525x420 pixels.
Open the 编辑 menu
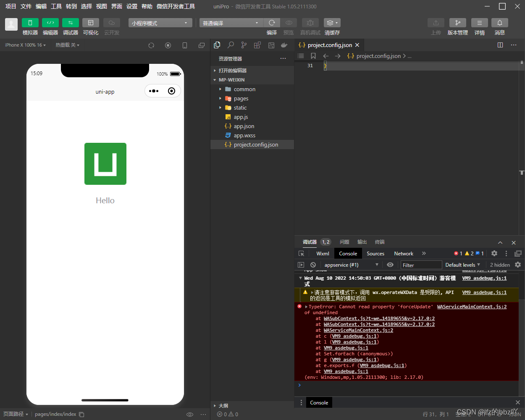41,6
